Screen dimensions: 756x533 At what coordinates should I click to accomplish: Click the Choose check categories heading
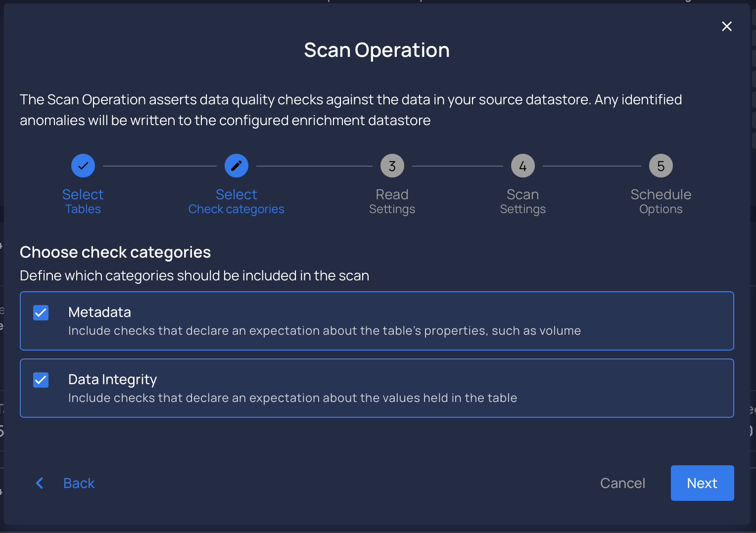pos(115,252)
